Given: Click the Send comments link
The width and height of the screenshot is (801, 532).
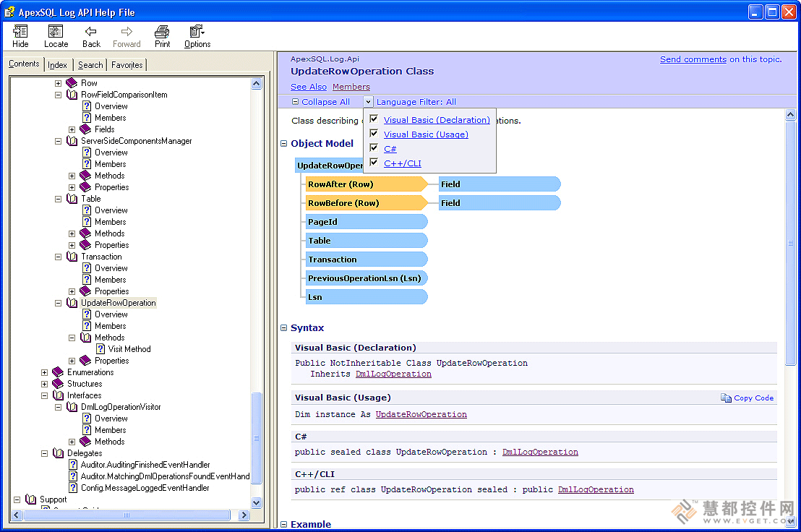Looking at the screenshot, I should point(693,59).
